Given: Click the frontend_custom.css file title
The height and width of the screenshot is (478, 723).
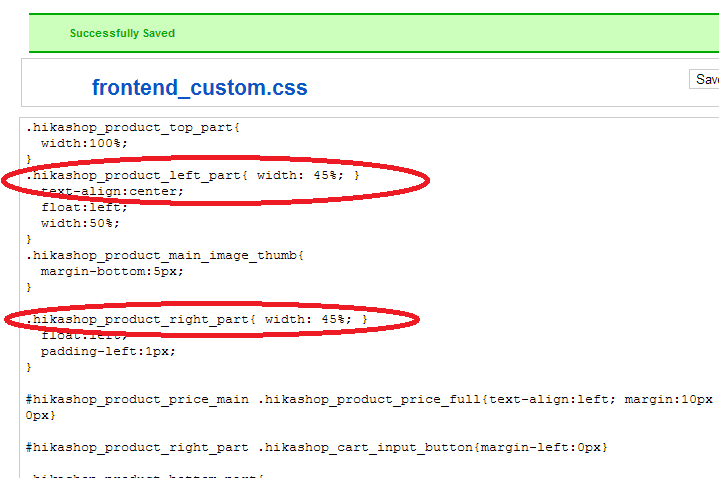Looking at the screenshot, I should pos(200,87).
